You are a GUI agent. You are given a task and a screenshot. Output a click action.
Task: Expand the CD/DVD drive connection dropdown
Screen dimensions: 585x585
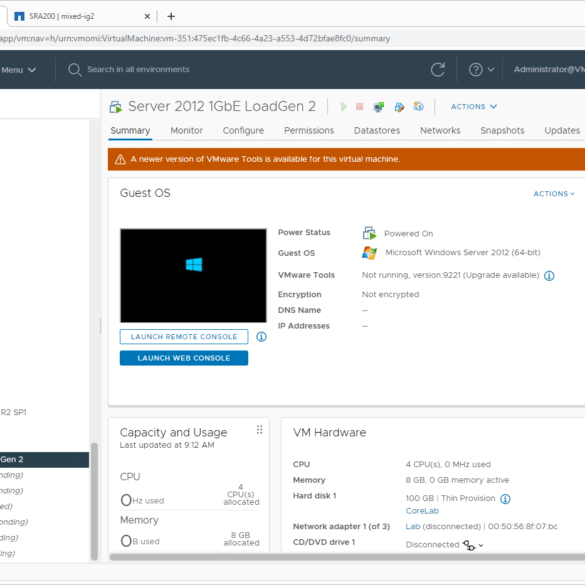(481, 545)
